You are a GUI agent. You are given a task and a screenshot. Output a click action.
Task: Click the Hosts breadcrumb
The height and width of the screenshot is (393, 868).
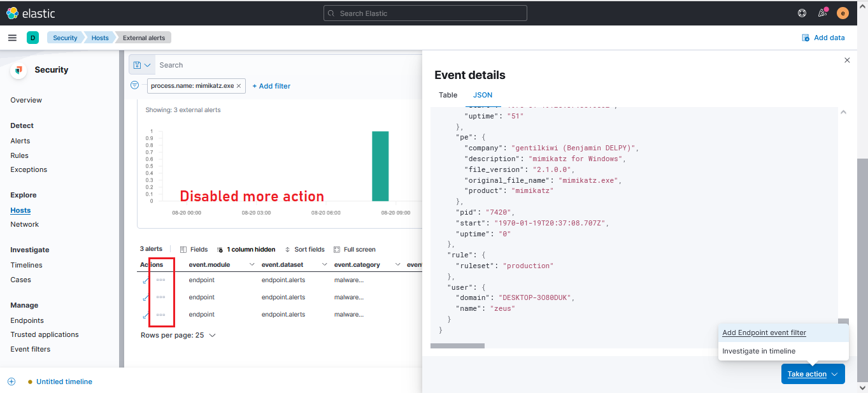pos(100,38)
